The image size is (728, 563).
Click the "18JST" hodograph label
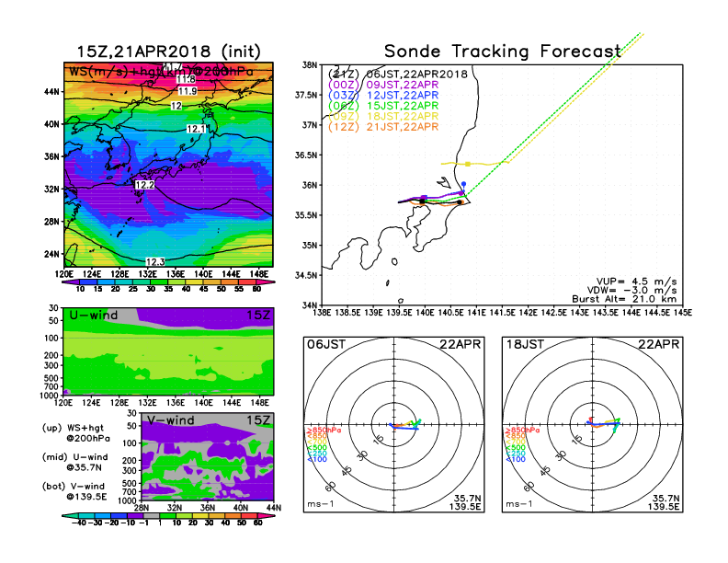[525, 344]
